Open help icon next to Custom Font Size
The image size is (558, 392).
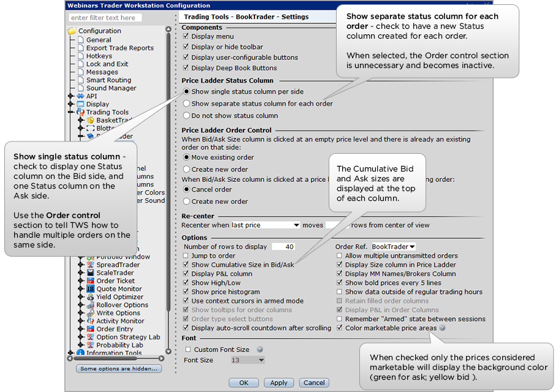[x=260, y=350]
